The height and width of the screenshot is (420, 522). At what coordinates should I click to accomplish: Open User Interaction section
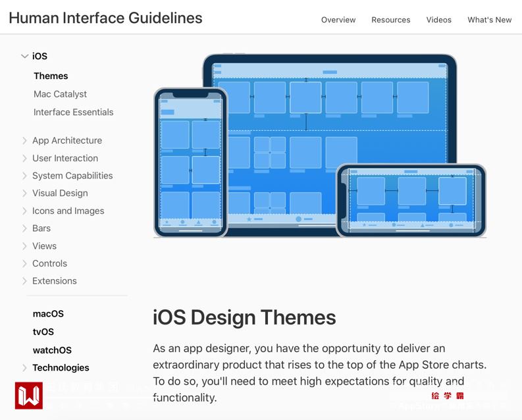tap(65, 158)
